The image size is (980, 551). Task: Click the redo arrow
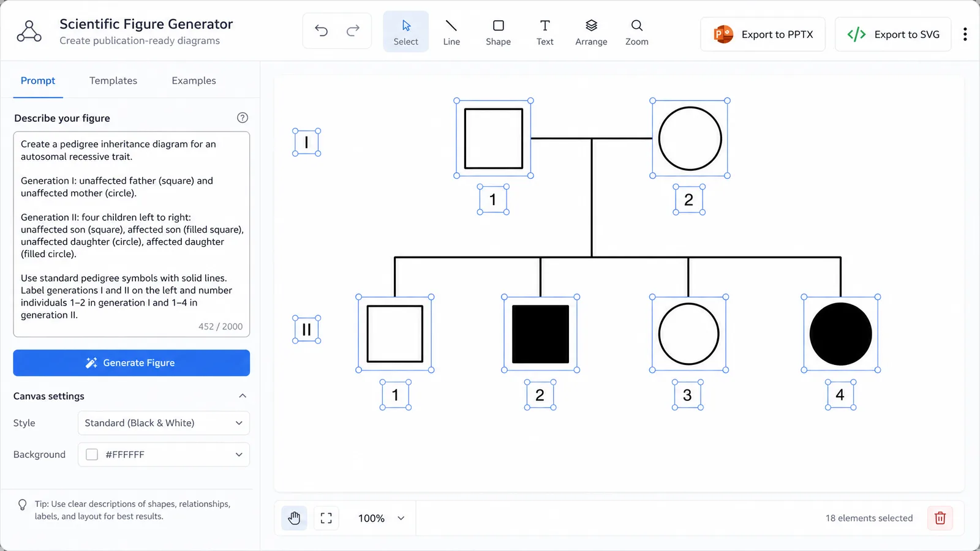click(353, 31)
